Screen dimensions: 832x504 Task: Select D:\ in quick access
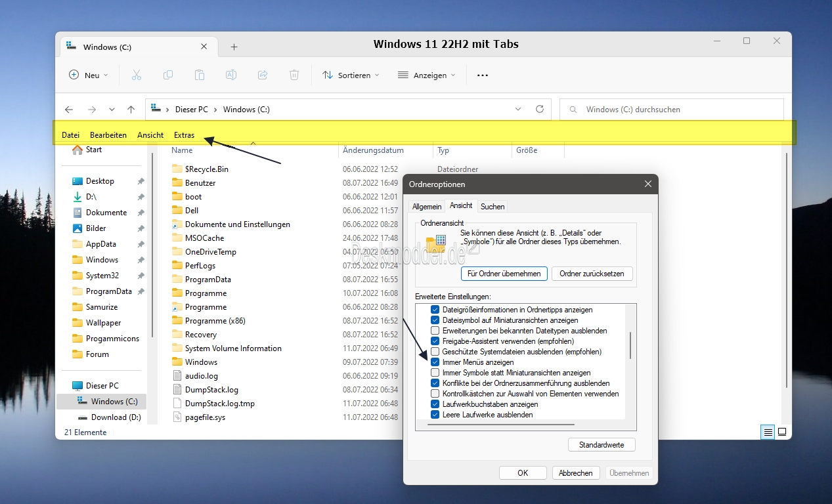(91, 197)
